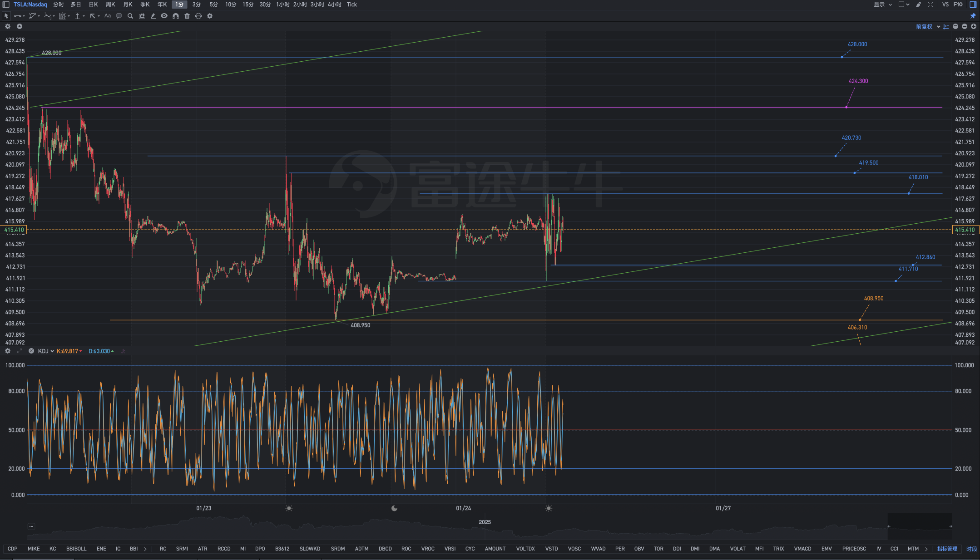Click the 时段 session button

click(971, 549)
